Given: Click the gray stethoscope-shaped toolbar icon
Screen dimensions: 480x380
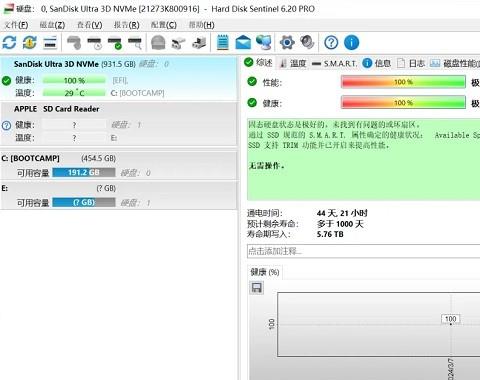Looking at the screenshot, I should 74,43.
